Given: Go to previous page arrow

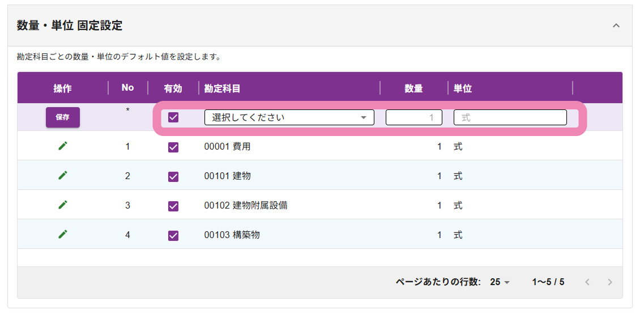Looking at the screenshot, I should pos(587,282).
